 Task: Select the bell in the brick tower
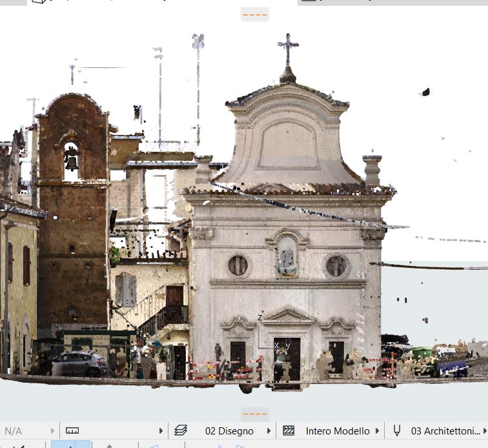point(72,161)
